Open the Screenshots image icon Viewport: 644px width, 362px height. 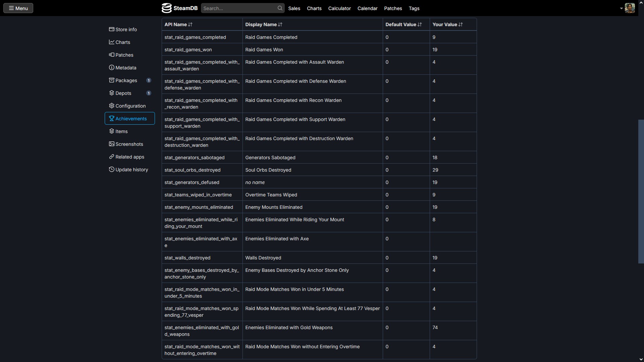[111, 144]
